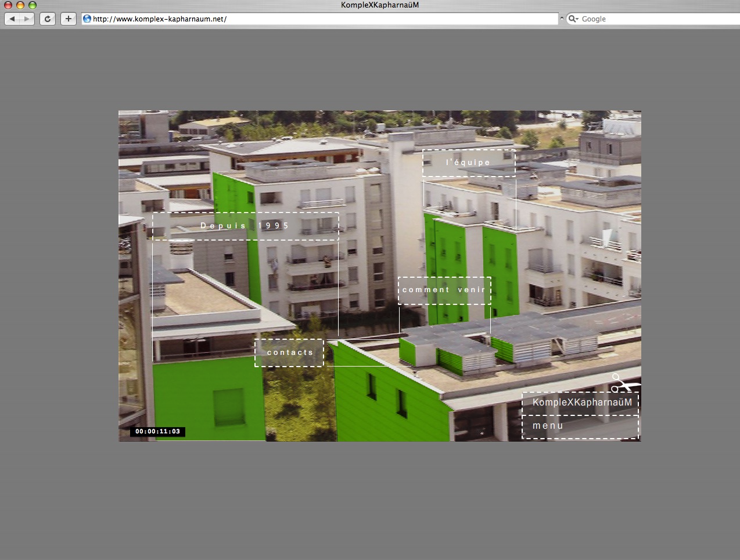Screen dimensions: 740x560
Task: Open the contacts link
Action: (x=289, y=353)
